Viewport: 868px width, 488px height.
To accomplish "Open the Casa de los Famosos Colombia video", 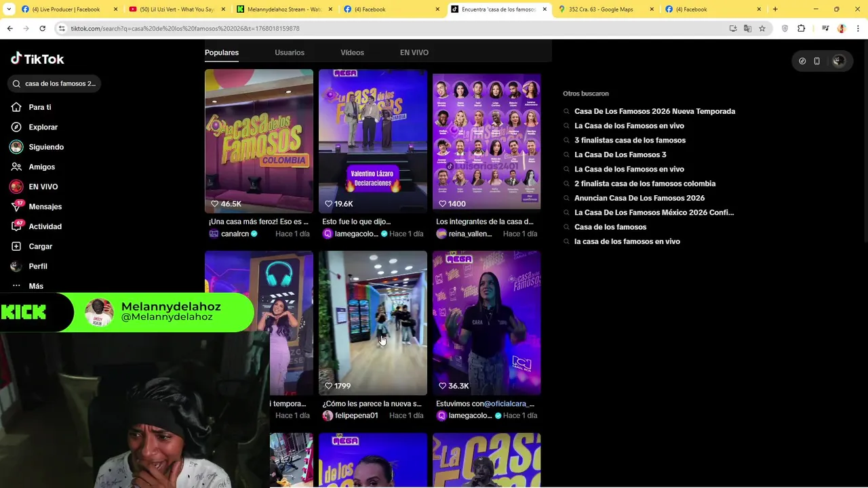I will tap(259, 141).
